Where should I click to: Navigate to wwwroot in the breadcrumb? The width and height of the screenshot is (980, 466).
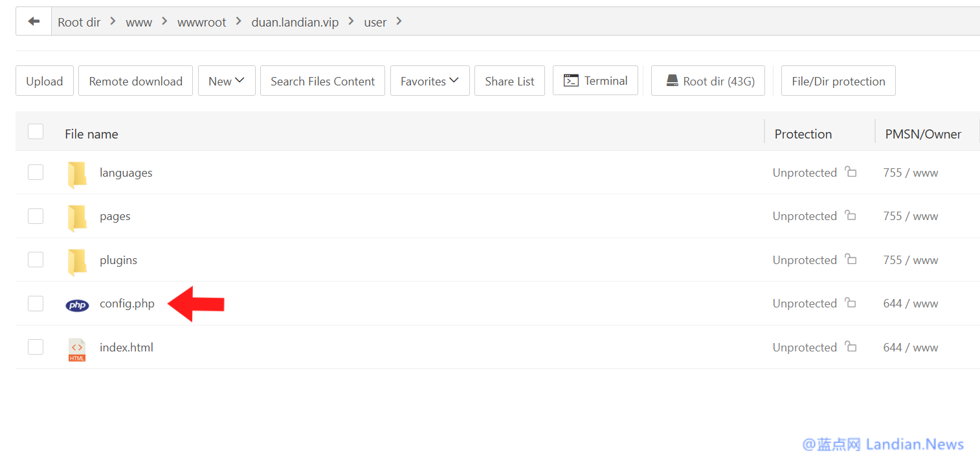point(202,23)
